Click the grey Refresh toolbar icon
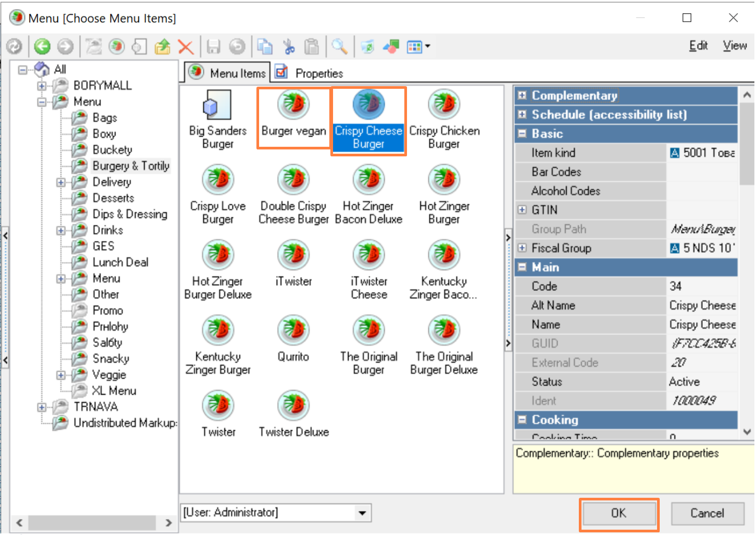756x535 pixels. 14,47
